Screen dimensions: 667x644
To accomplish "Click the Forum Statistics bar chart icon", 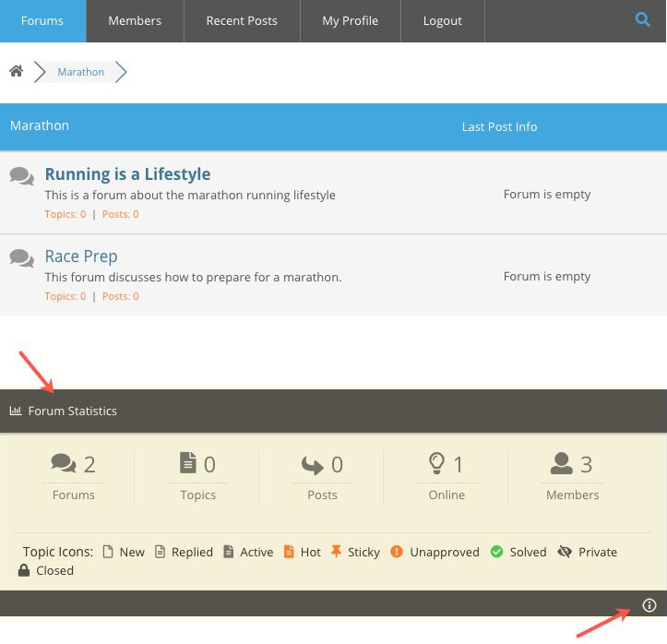I will pyautogui.click(x=16, y=411).
